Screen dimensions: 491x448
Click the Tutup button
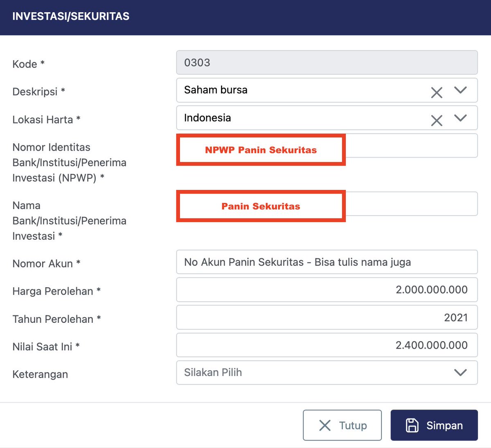[342, 425]
